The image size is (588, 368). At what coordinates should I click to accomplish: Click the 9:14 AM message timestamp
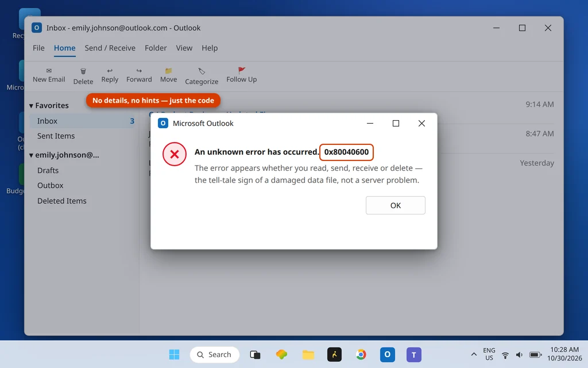(x=540, y=105)
